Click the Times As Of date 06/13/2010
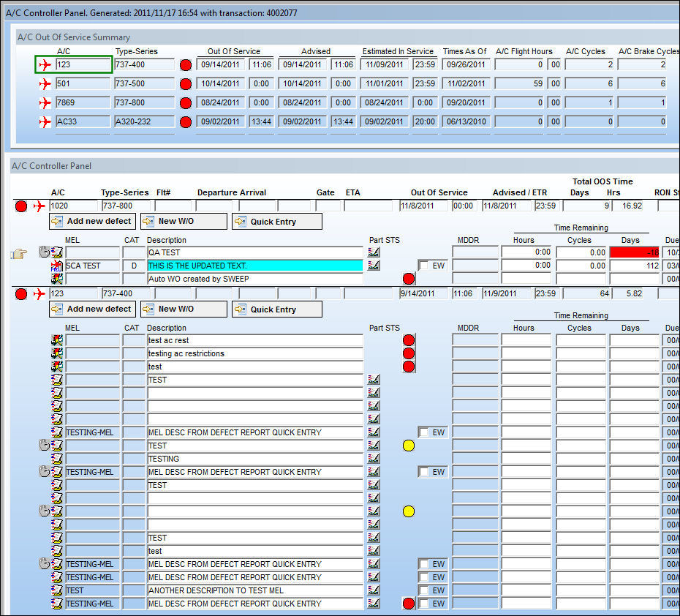Viewport: 680px width, 616px height. (x=466, y=122)
